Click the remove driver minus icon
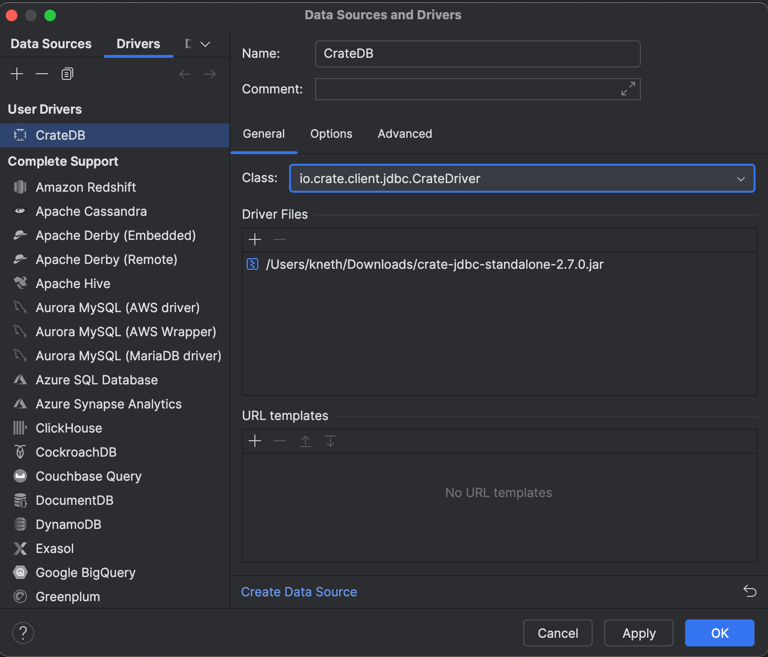Viewport: 768px width, 657px height. 42,74
